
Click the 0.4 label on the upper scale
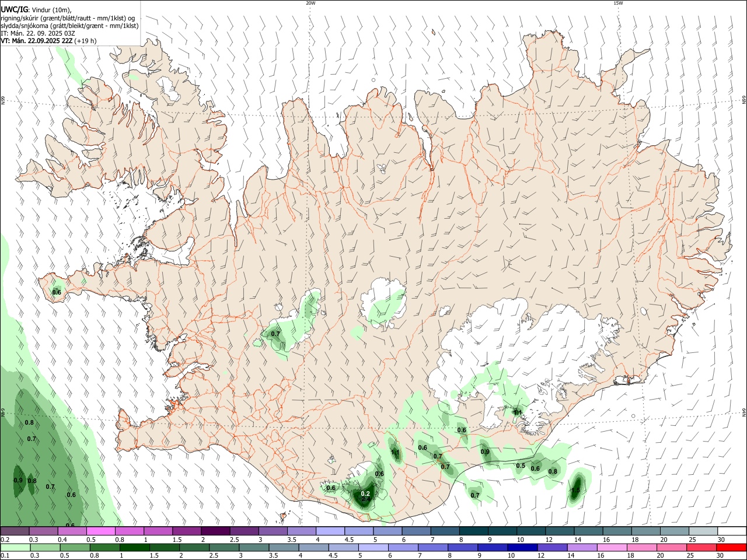point(62,540)
